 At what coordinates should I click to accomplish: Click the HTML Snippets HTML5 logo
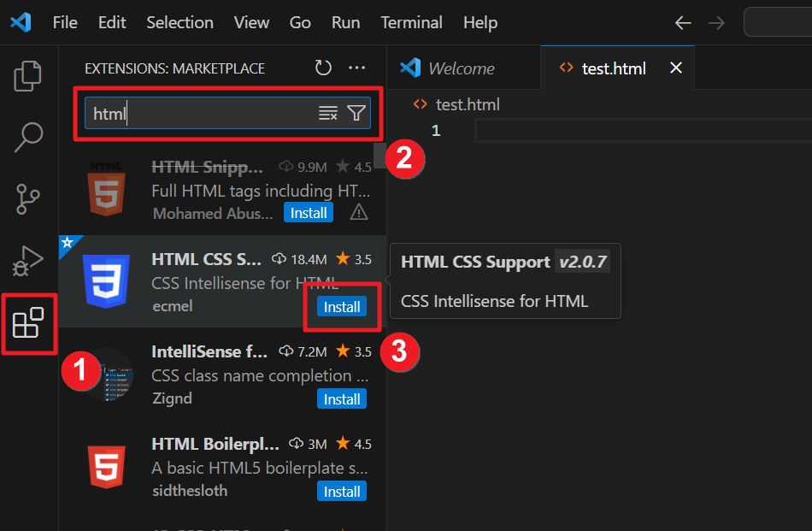click(106, 189)
